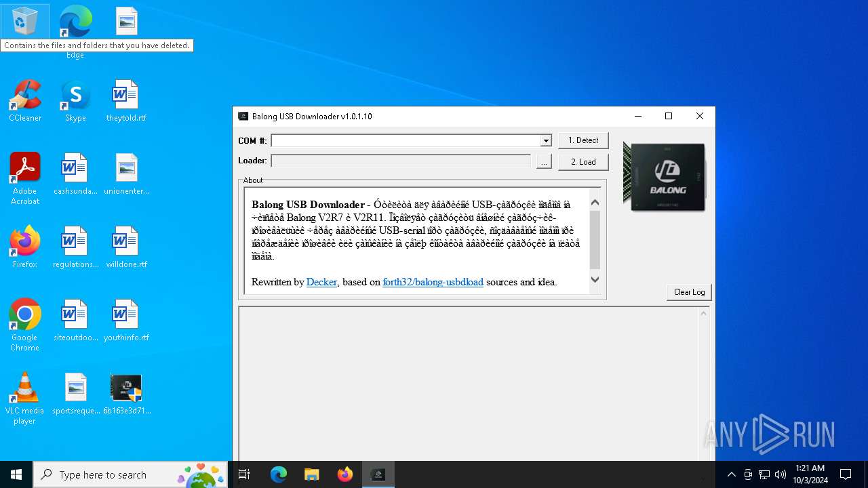Viewport: 868px width, 488px height.
Task: Click Balong app icon in title bar
Action: coord(243,117)
